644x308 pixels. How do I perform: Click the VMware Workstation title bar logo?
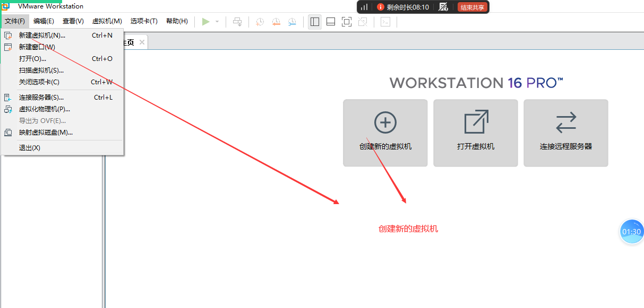pyautogui.click(x=5, y=6)
